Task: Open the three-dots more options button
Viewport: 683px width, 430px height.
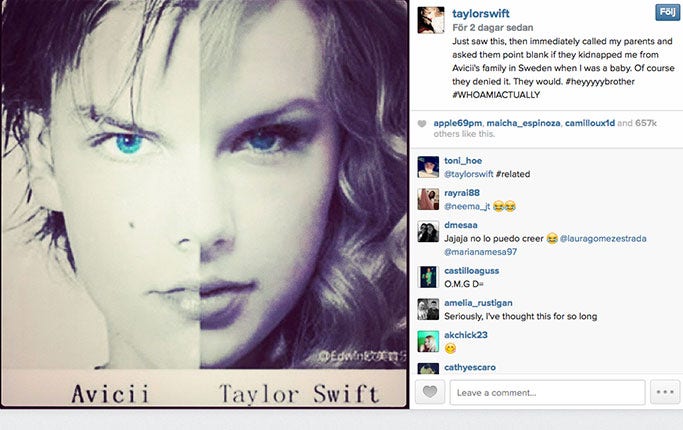Action: point(665,392)
